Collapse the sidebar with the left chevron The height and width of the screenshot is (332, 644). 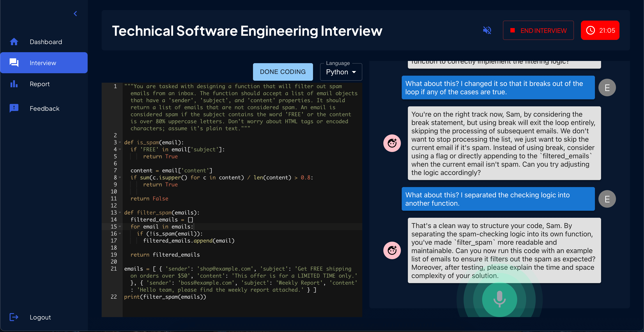tap(75, 14)
